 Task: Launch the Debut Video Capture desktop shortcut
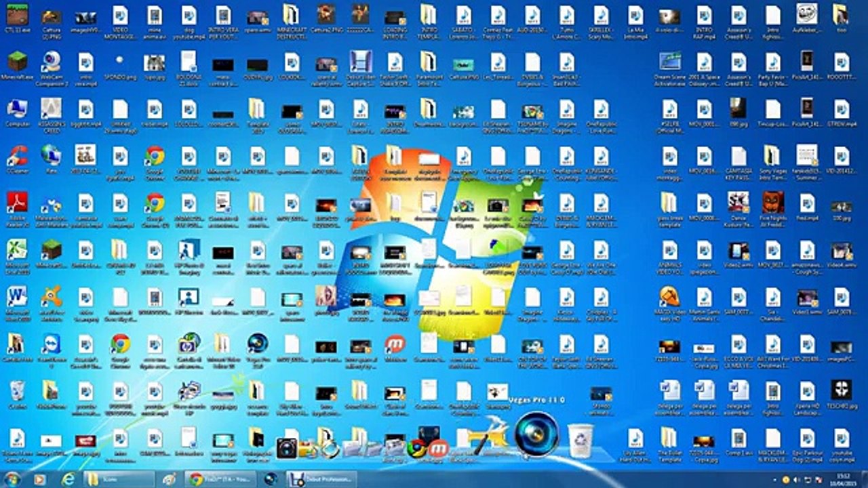click(x=361, y=66)
